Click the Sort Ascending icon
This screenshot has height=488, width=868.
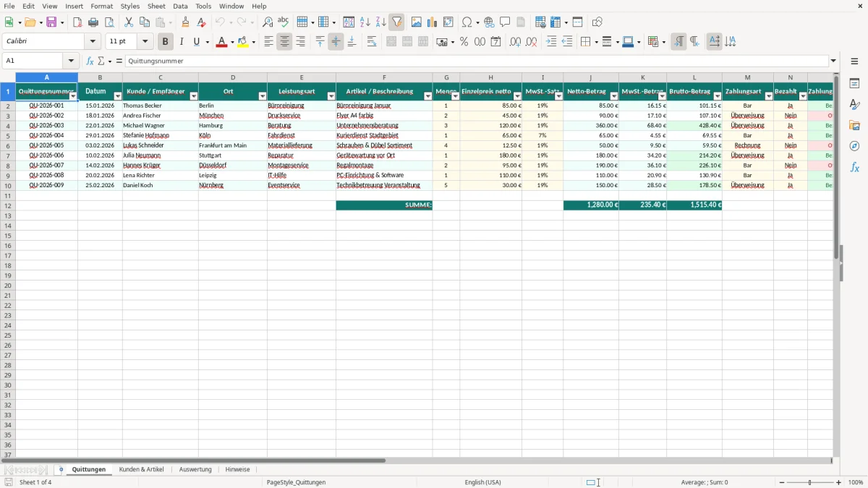click(365, 22)
